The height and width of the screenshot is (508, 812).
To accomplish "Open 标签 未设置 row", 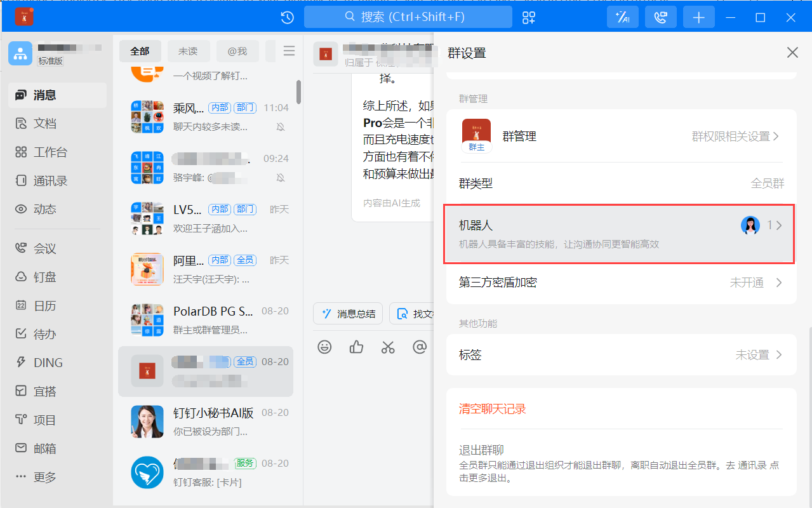I will tap(621, 355).
